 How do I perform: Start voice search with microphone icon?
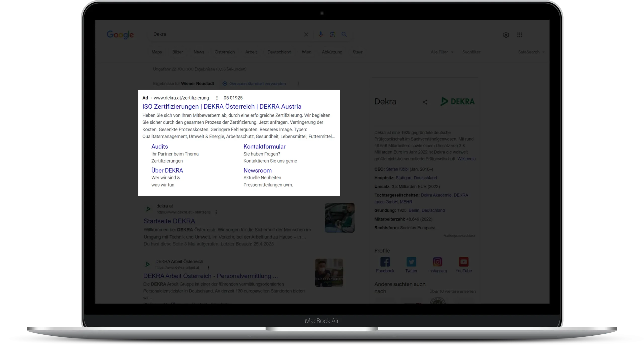[320, 34]
